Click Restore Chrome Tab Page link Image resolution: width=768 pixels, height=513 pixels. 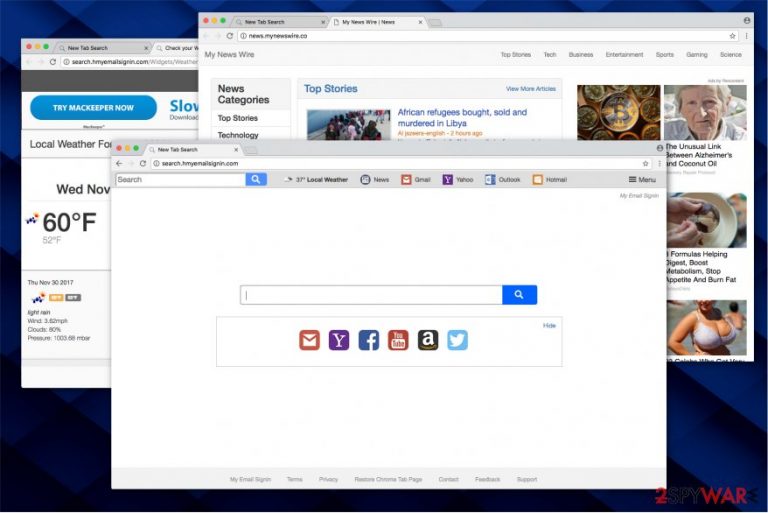388,479
